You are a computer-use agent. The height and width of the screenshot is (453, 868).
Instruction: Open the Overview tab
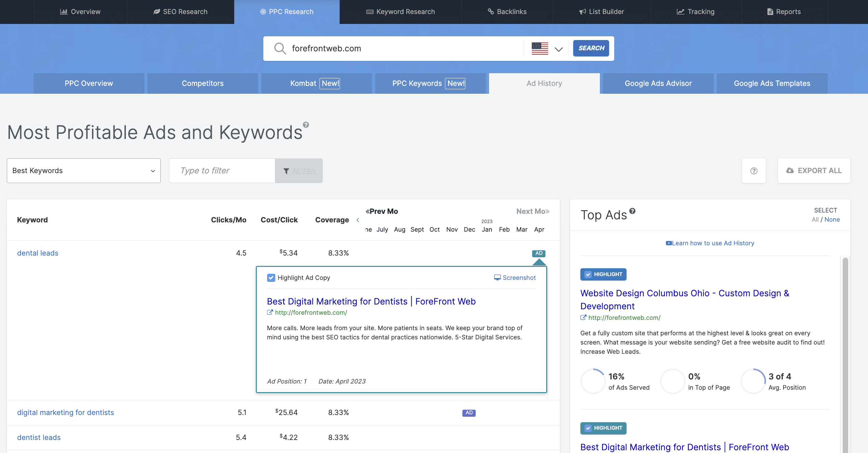tap(80, 12)
